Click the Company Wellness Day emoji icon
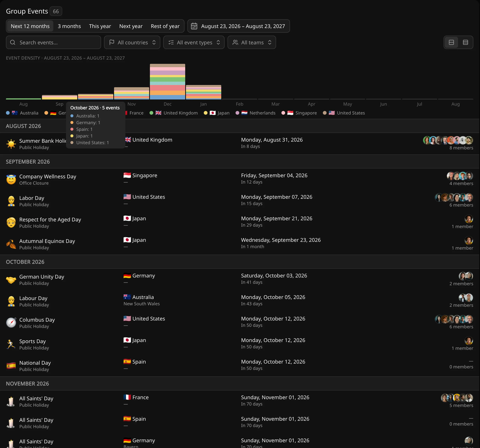Screen dimensions: 480x448 click(x=11, y=179)
